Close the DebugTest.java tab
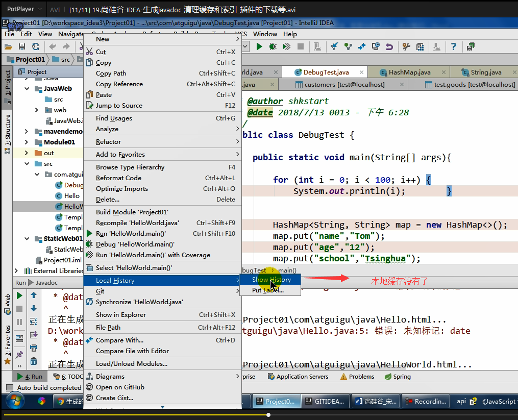The height and width of the screenshot is (420, 518). tap(361, 72)
